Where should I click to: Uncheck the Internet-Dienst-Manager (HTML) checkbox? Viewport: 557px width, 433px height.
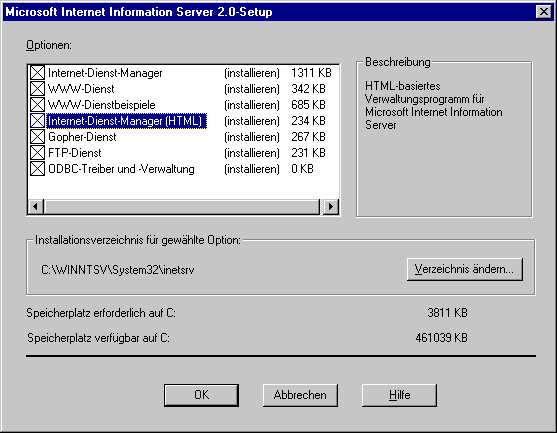coord(37,121)
